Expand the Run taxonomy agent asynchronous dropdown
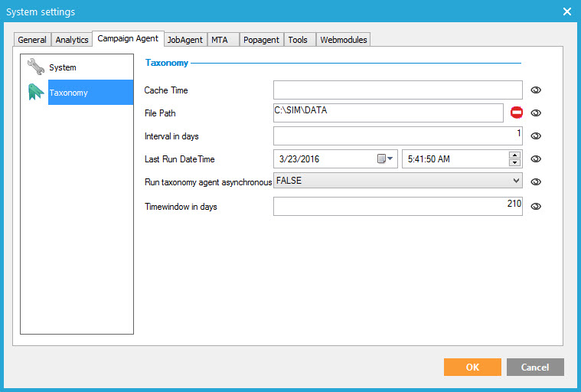581x392 pixels. 515,181
